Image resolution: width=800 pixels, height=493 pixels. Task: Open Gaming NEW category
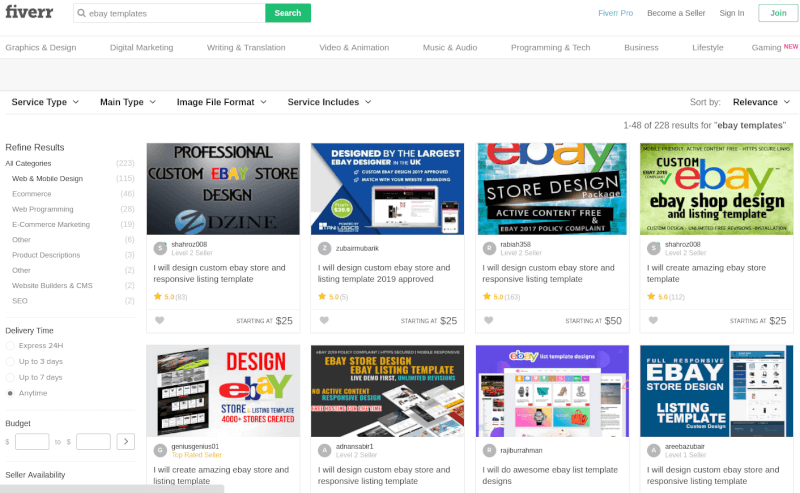(x=774, y=47)
